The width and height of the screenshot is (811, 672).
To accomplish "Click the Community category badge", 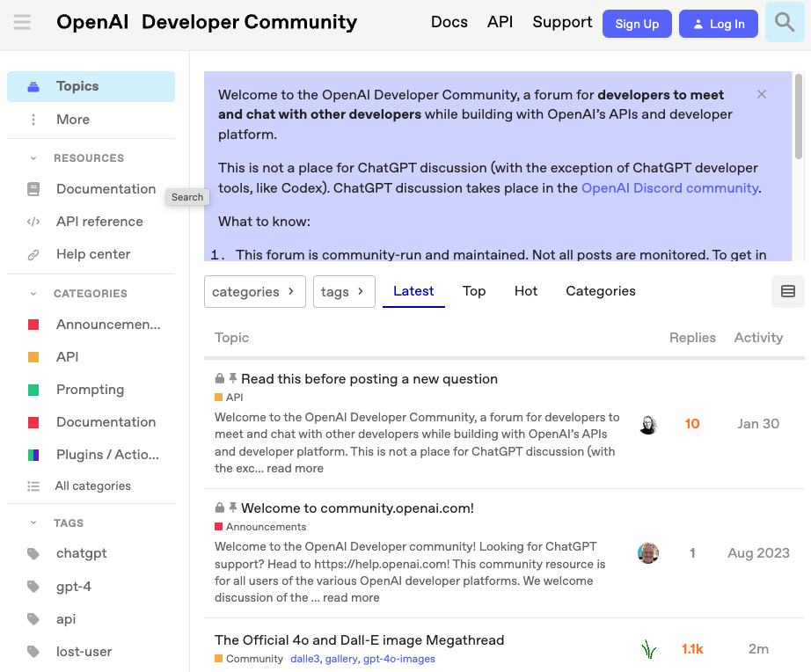I will pos(249,659).
